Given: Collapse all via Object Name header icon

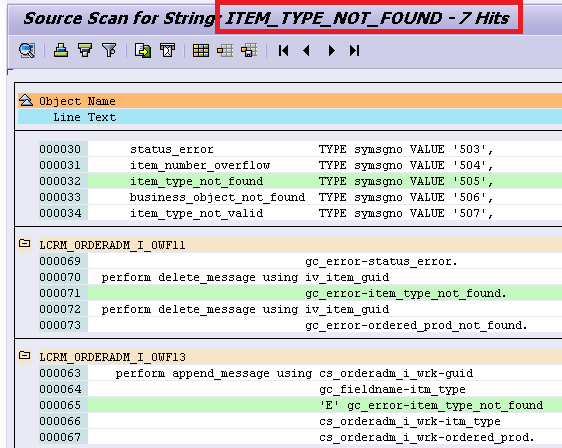Looking at the screenshot, I should coord(26,100).
